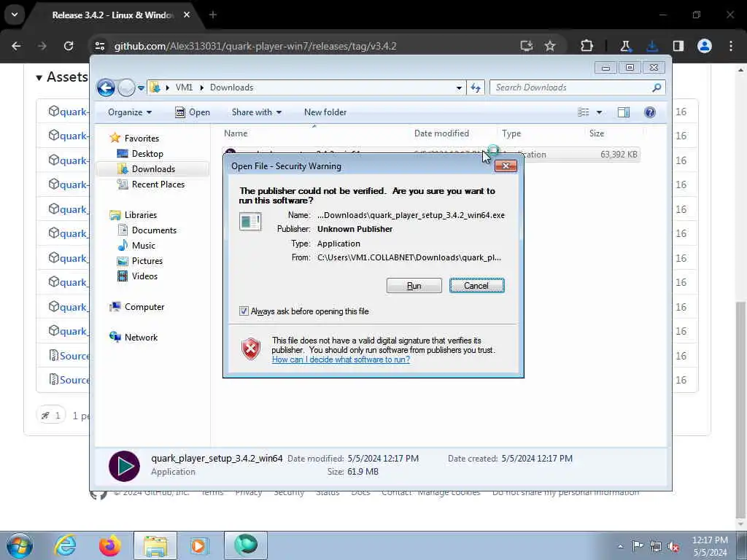Sort by the Size column header
The image size is (747, 560).
point(597,133)
